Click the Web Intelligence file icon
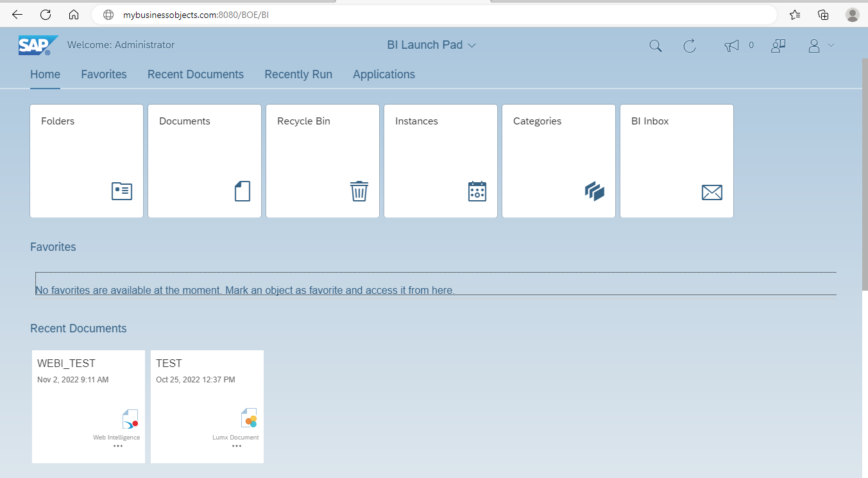Screen dimensions: 868x478 [130, 419]
